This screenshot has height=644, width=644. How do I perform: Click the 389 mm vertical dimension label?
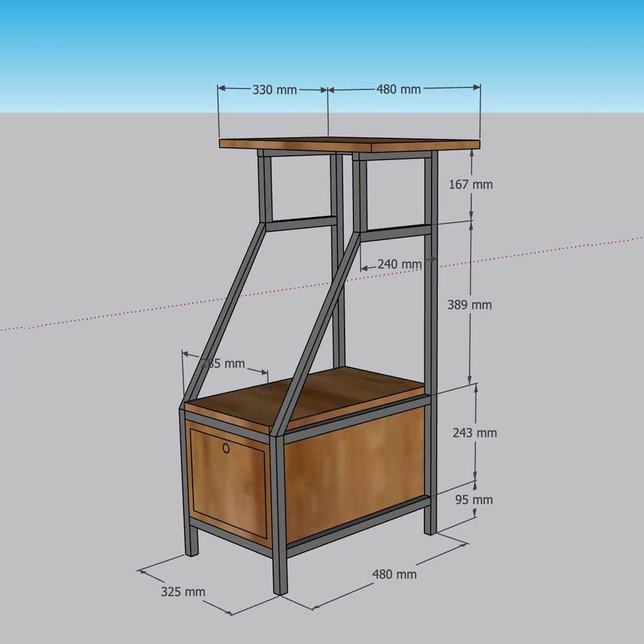click(469, 305)
